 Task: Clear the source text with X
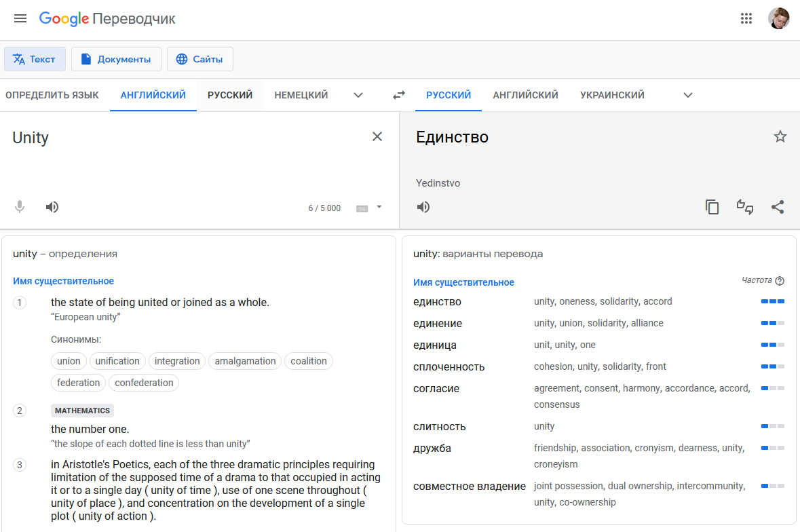coord(377,136)
